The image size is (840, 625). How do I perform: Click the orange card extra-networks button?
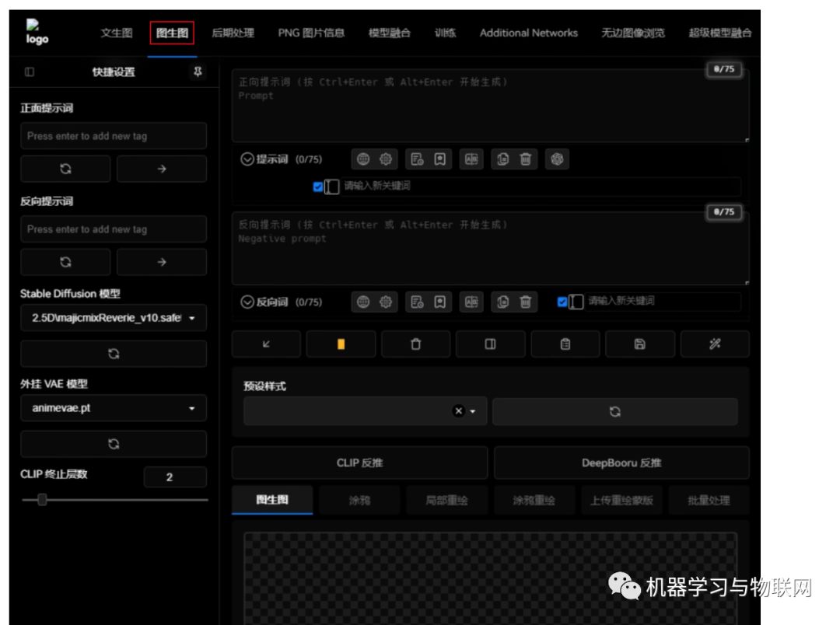point(341,344)
